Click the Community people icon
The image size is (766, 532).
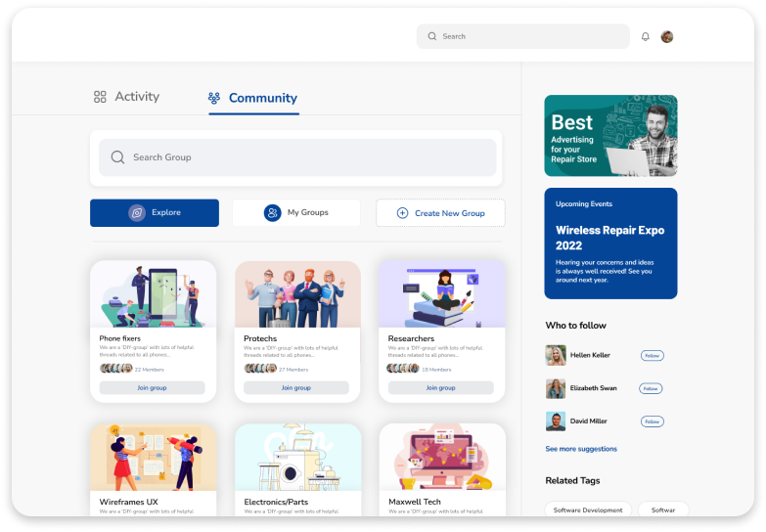(x=214, y=98)
